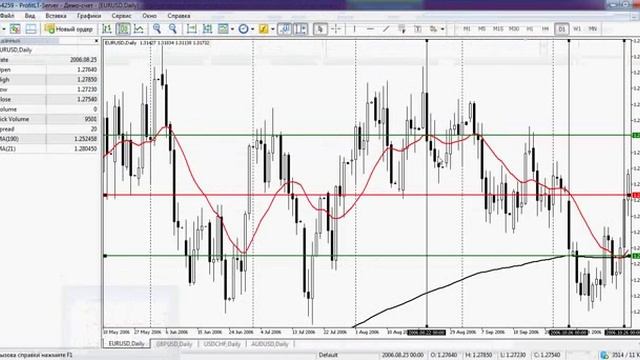Select the crosshair tool
This screenshot has height=360, width=640.
(x=336, y=29)
